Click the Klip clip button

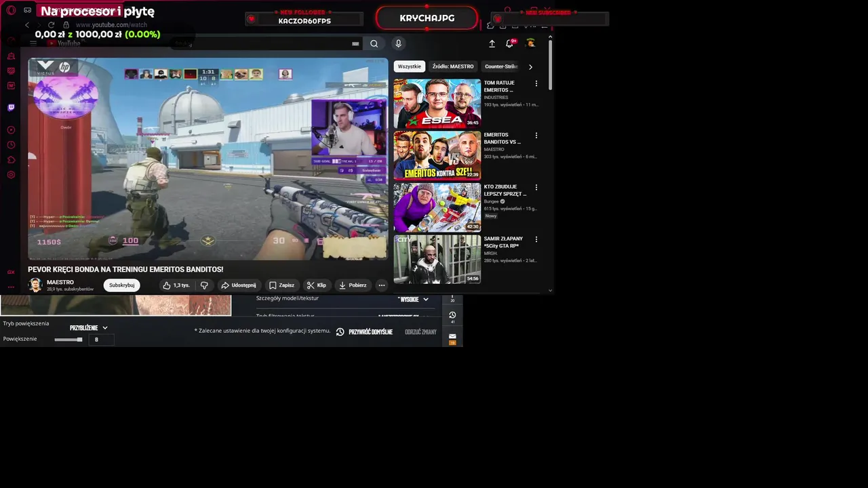tap(317, 285)
